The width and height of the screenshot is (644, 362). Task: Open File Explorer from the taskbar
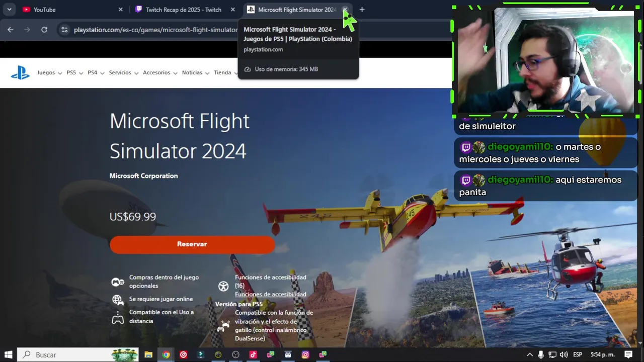click(148, 354)
